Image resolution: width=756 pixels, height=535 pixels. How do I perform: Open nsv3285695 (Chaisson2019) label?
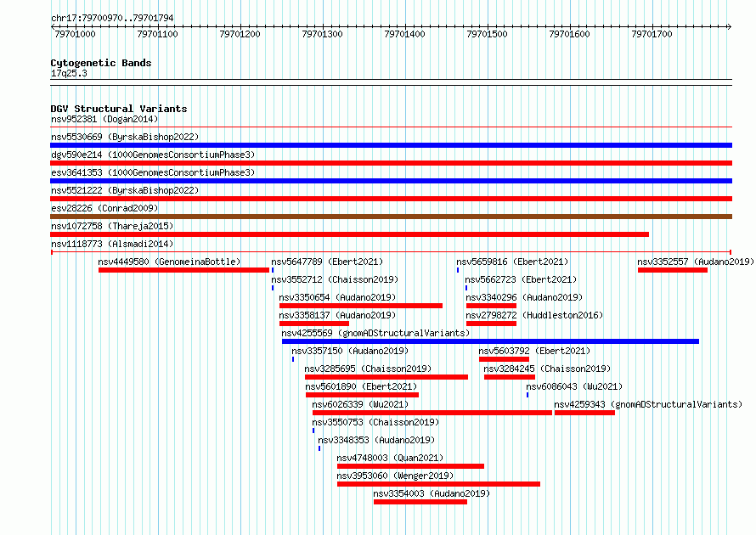tap(368, 369)
